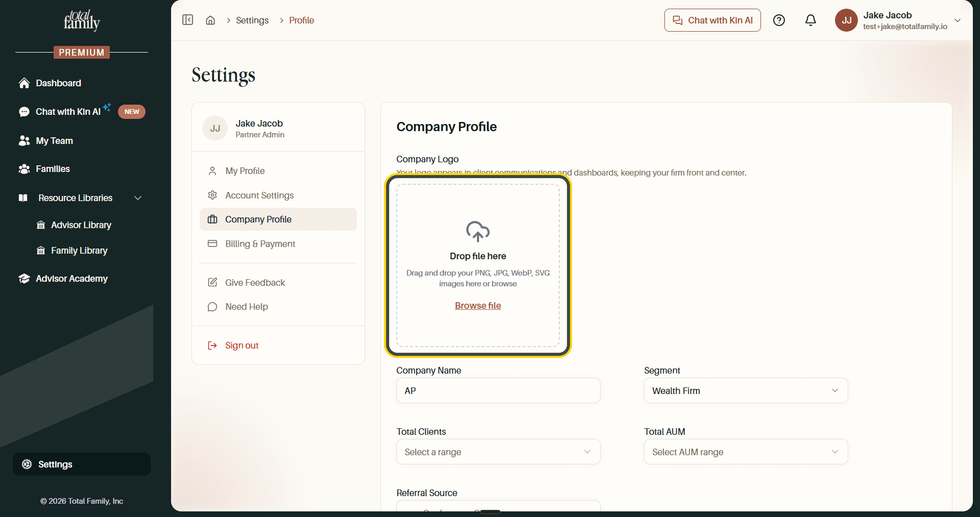Select Company Profile tab
The width and height of the screenshot is (980, 517).
pyautogui.click(x=278, y=219)
